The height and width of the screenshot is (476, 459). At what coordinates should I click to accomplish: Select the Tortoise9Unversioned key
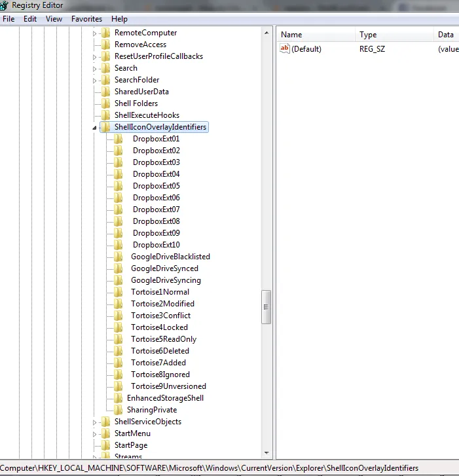[x=168, y=386]
